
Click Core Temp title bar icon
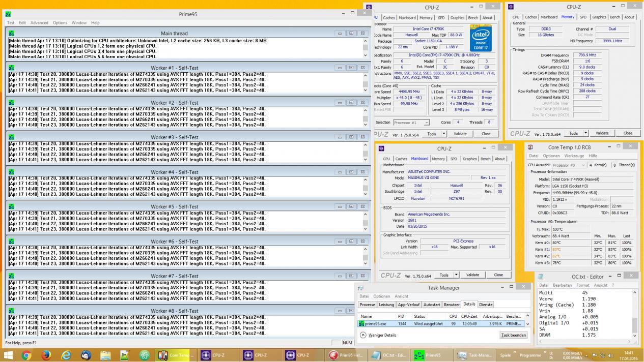pos(530,147)
